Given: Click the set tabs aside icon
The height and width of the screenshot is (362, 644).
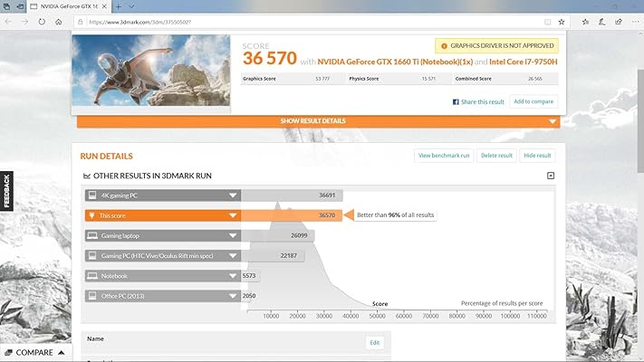Looking at the screenshot, I should tap(20, 6).
